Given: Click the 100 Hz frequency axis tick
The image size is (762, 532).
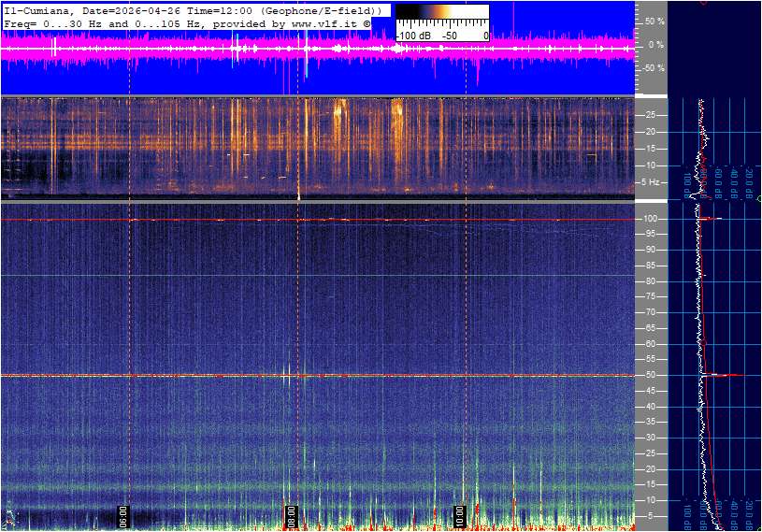Looking at the screenshot, I should click(x=652, y=219).
